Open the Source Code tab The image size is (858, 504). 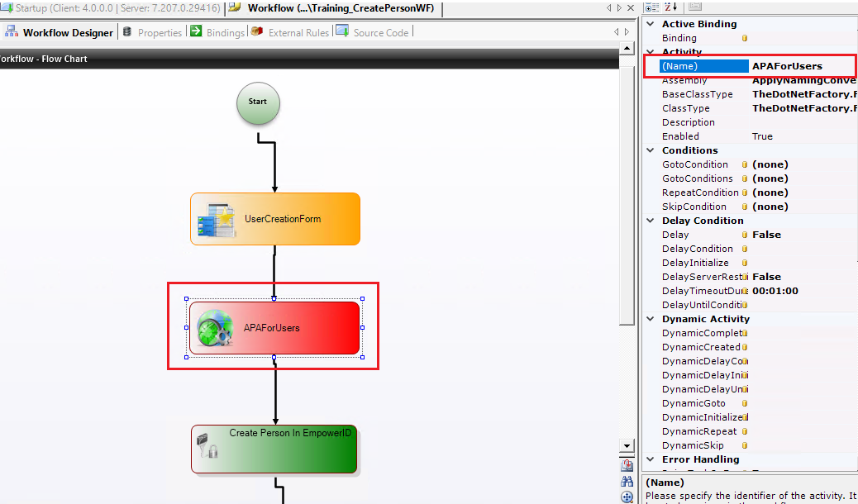tap(373, 33)
